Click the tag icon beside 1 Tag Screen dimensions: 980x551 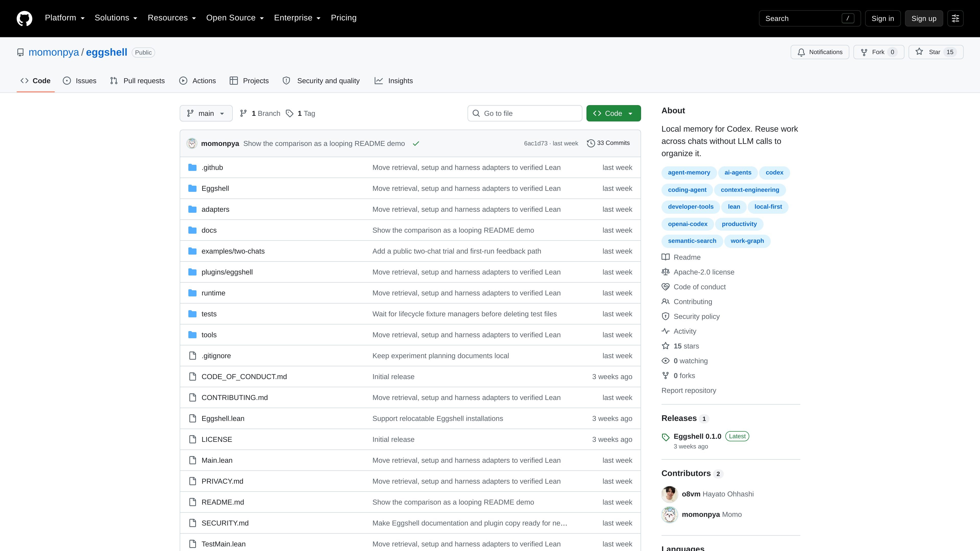click(289, 113)
